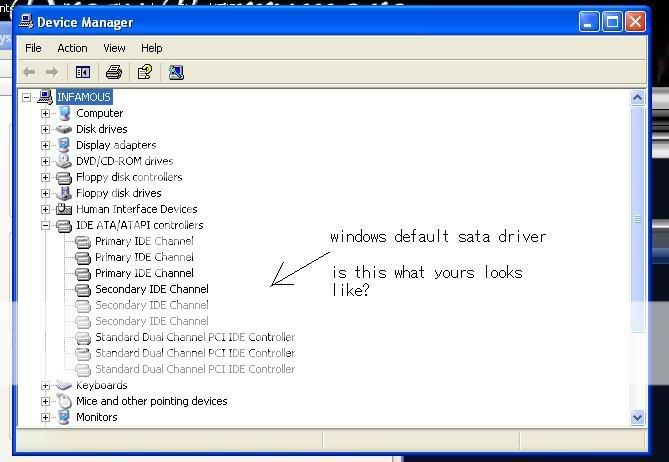Expand Mice and other pointing devices
The image size is (669, 462).
click(x=45, y=401)
